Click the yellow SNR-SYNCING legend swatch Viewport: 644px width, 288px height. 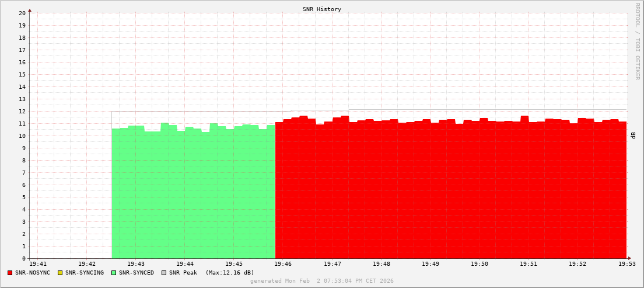coord(60,273)
